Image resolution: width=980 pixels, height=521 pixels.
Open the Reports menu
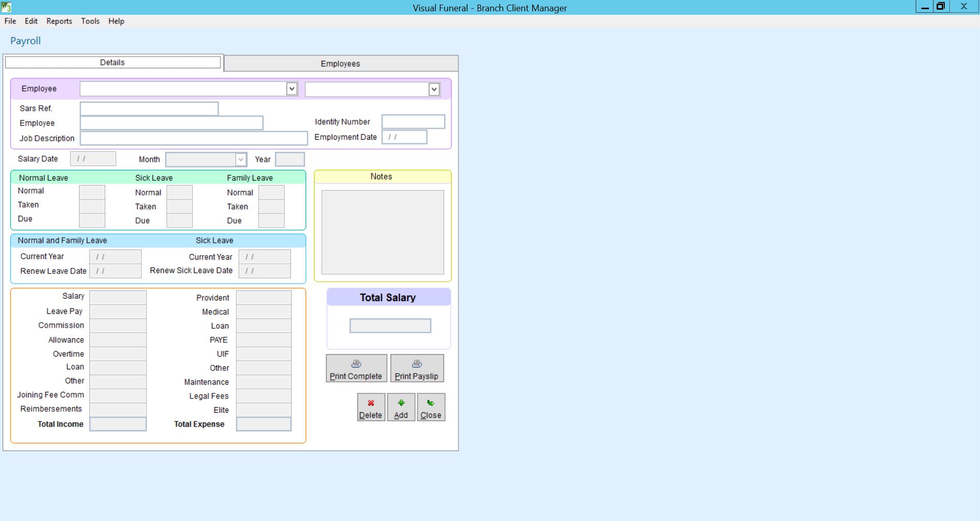[x=59, y=21]
